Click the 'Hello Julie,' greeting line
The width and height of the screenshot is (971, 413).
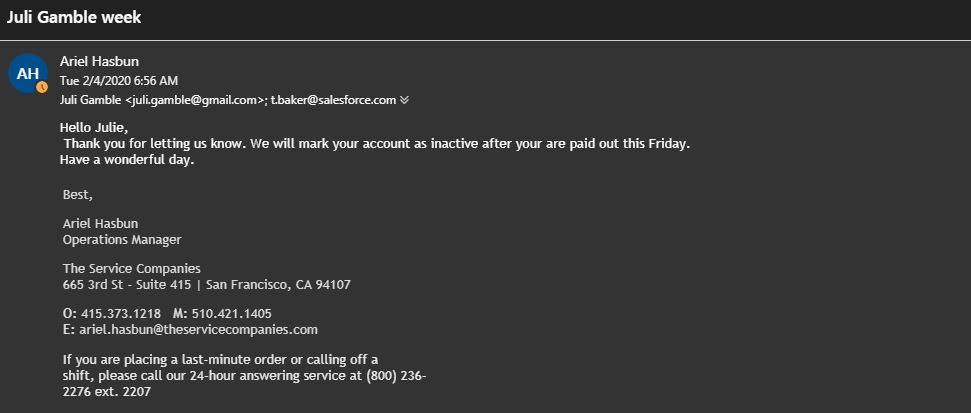pyautogui.click(x=94, y=127)
